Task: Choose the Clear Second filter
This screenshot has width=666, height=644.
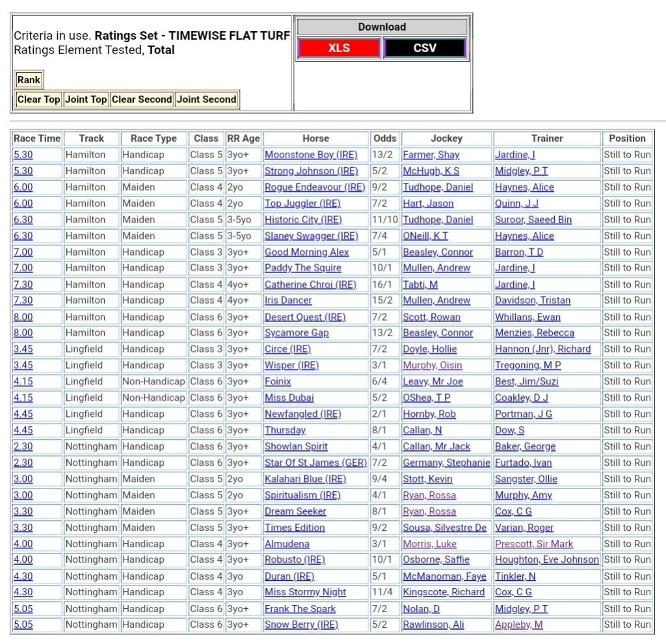Action: click(141, 100)
